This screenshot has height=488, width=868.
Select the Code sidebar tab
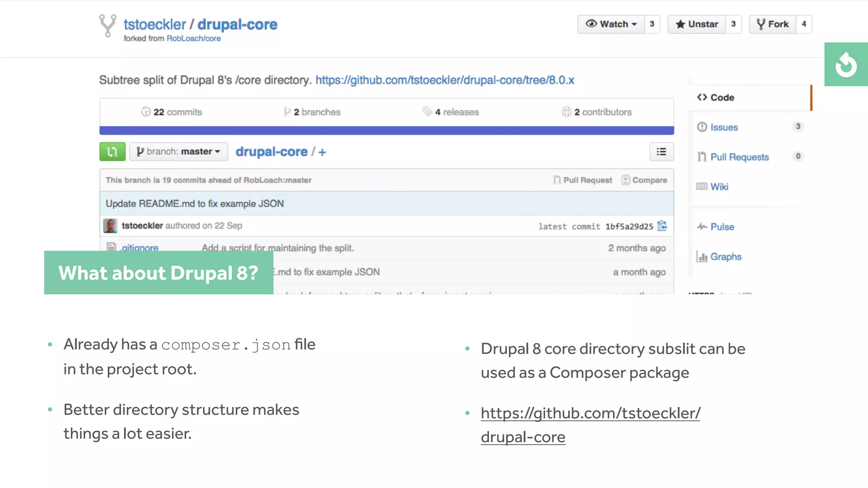click(x=750, y=97)
